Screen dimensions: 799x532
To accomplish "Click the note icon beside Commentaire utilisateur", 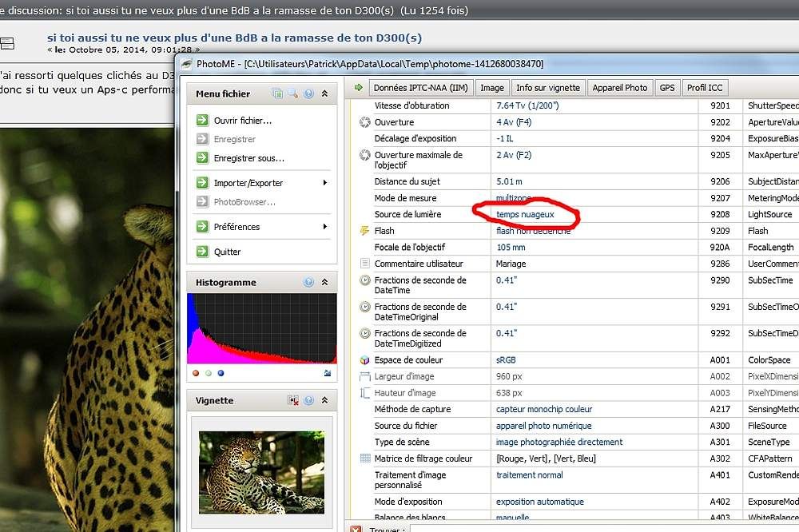I will 365,264.
